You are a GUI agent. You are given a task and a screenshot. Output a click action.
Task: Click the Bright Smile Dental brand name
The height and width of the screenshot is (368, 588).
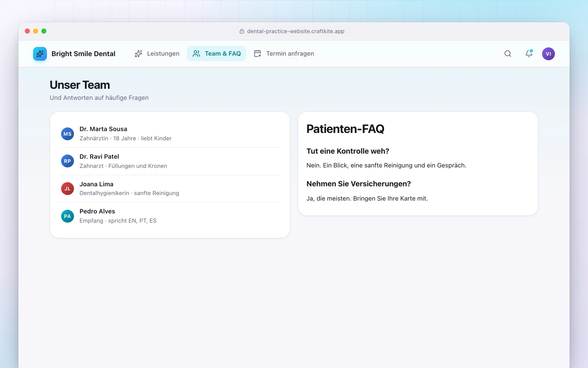click(x=83, y=54)
